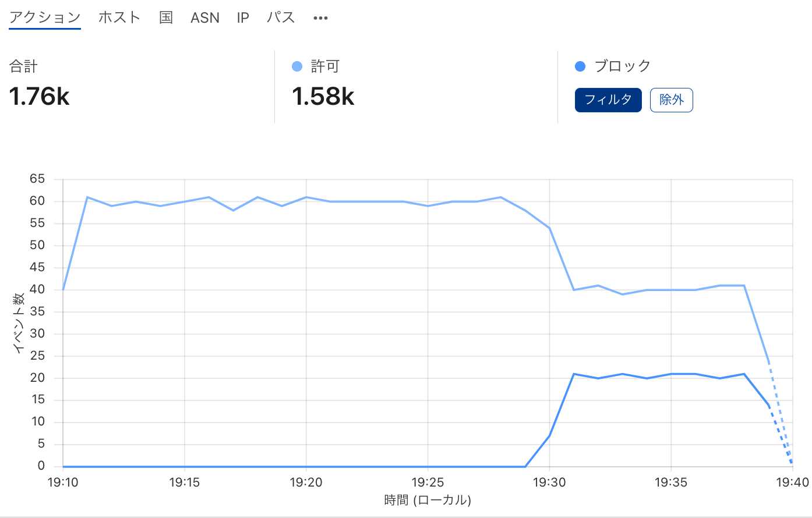Open the パス tab
The height and width of the screenshot is (518, 812).
point(280,17)
